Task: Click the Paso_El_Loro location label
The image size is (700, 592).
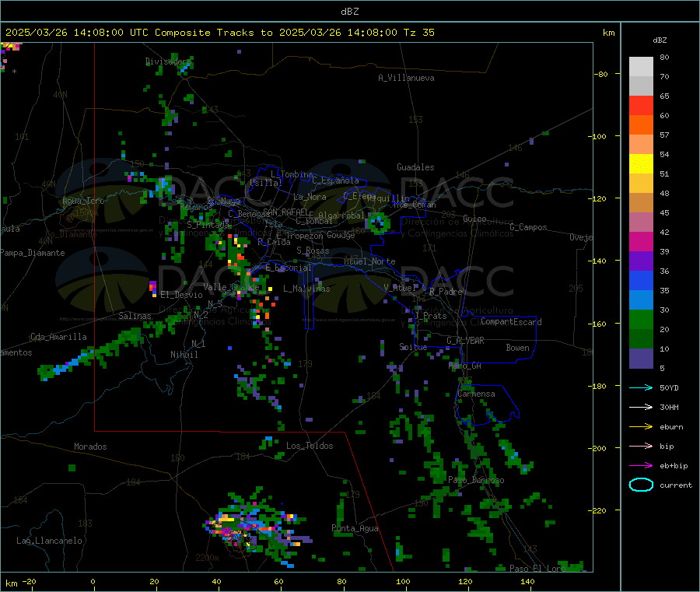Action: point(537,569)
